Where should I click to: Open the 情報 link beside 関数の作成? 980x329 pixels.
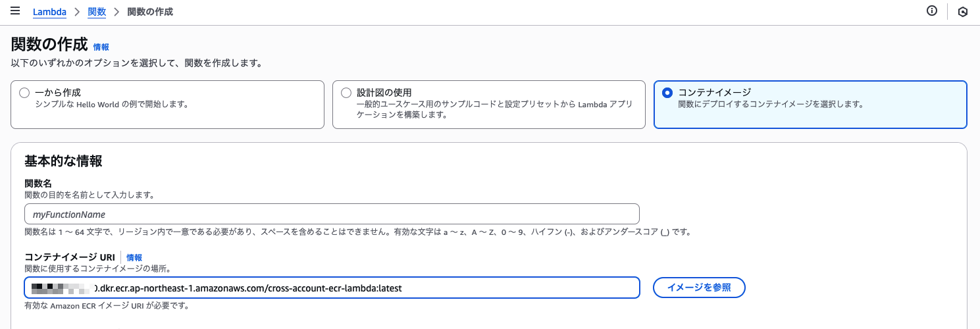click(101, 47)
